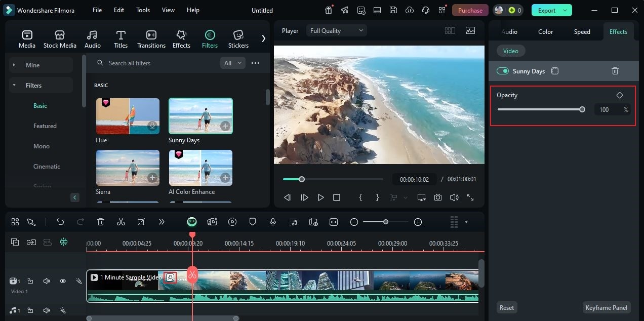Image resolution: width=644 pixels, height=321 pixels.
Task: Add an Opacity keyframe diamond
Action: tap(620, 95)
